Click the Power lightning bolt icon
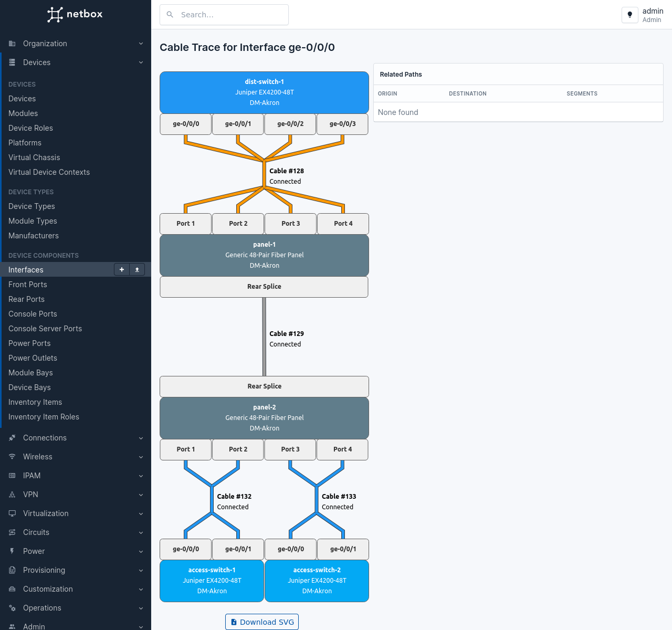Viewport: 672px width, 630px height. click(12, 551)
